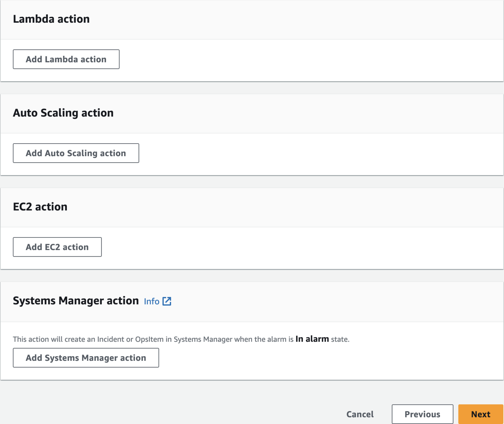This screenshot has width=504, height=424.
Task: Click the external link icon beside Info
Action: click(x=167, y=301)
